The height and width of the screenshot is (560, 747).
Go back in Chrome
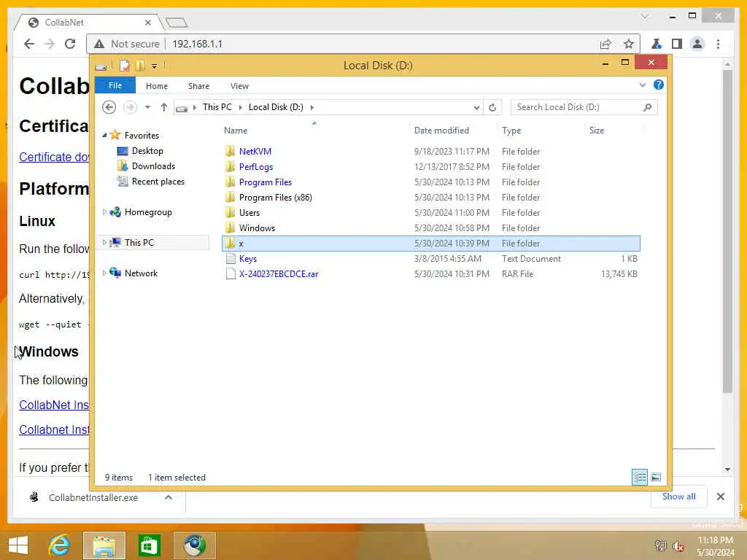[x=29, y=44]
